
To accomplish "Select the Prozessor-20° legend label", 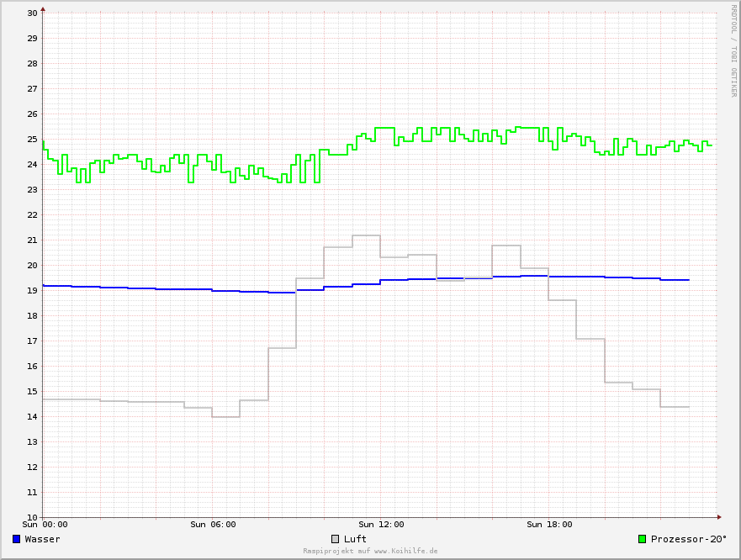I will [x=688, y=539].
